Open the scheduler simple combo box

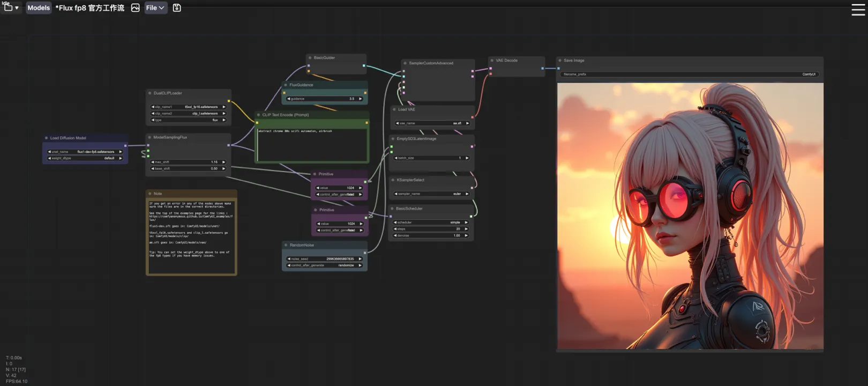pyautogui.click(x=431, y=222)
